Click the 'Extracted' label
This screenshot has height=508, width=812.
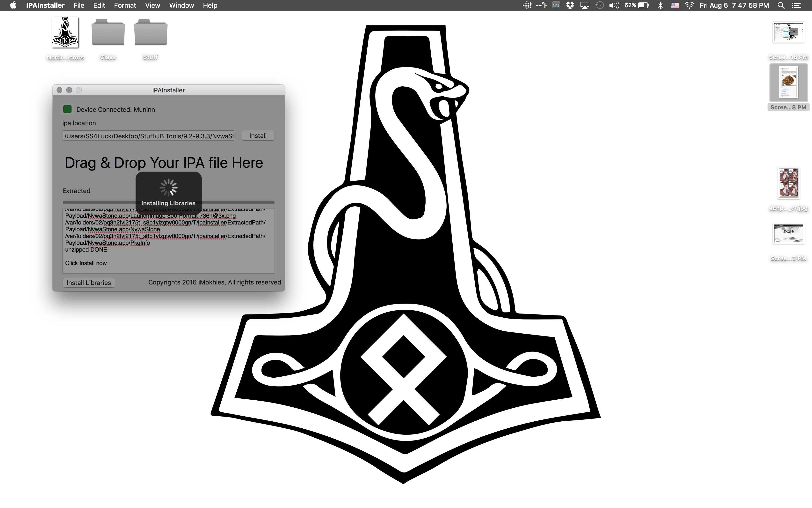[77, 191]
